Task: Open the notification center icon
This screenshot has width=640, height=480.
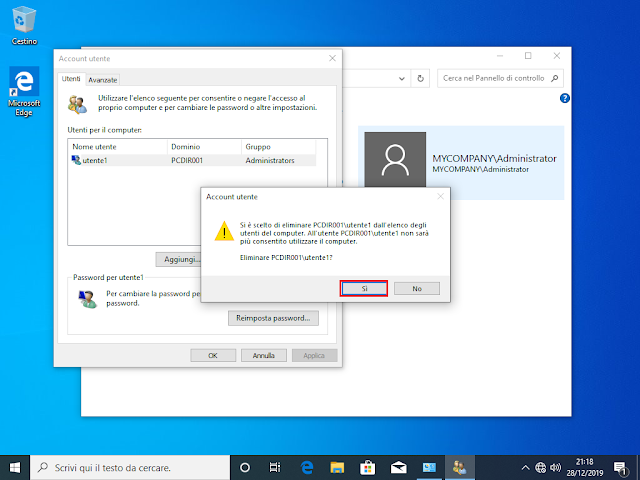Action: click(x=620, y=468)
